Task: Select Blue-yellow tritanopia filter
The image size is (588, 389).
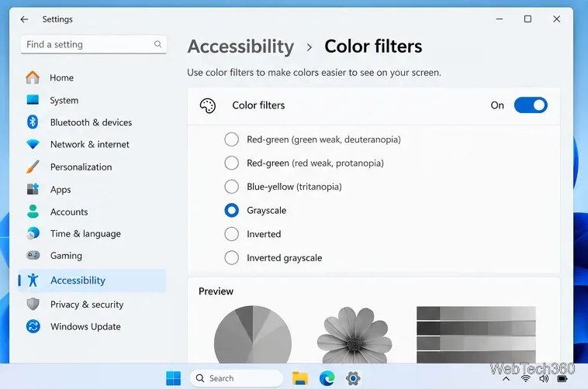Action: tap(231, 187)
